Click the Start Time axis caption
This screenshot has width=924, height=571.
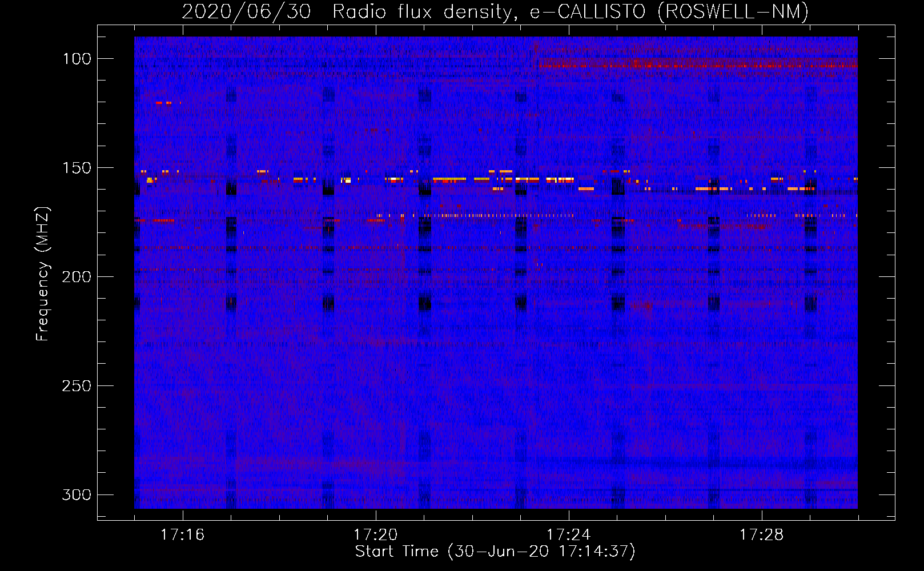pyautogui.click(x=495, y=552)
